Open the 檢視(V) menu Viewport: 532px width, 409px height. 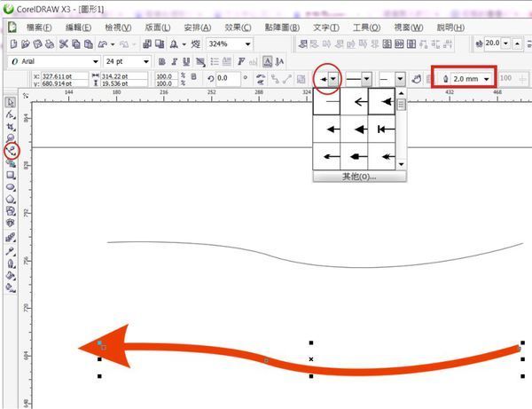click(x=118, y=28)
